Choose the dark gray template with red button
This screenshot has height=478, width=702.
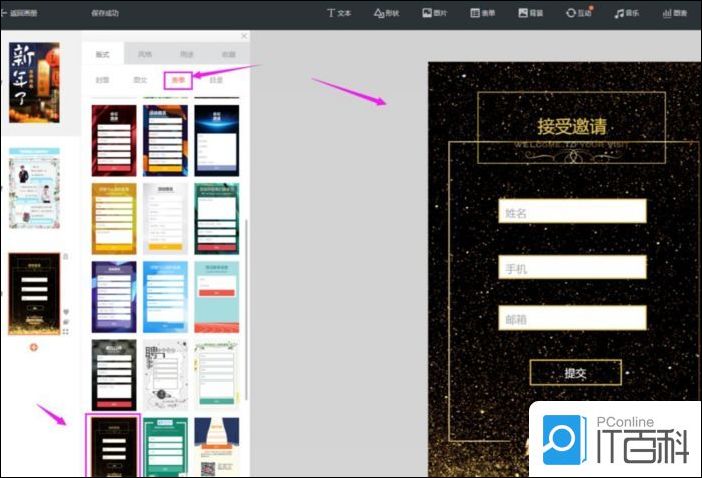114,375
